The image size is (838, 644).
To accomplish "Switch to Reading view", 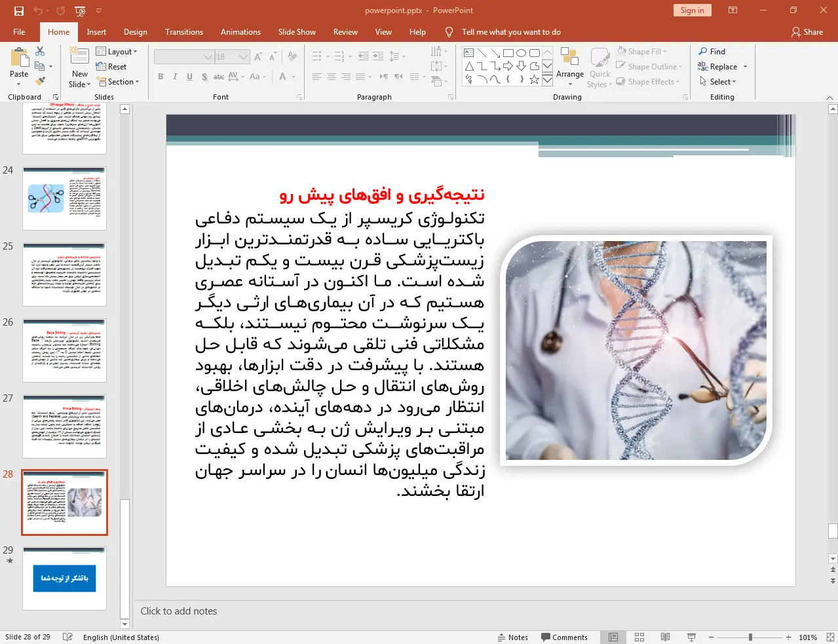I will pyautogui.click(x=665, y=637).
